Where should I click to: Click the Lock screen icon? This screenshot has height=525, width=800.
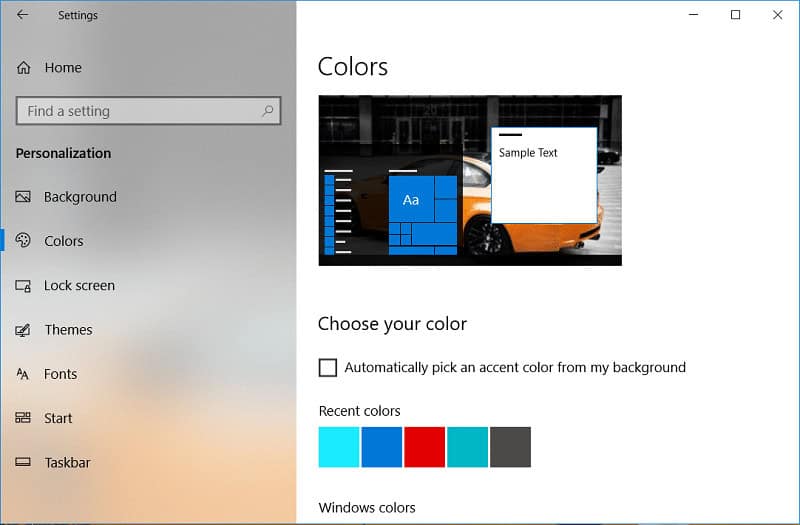point(24,286)
